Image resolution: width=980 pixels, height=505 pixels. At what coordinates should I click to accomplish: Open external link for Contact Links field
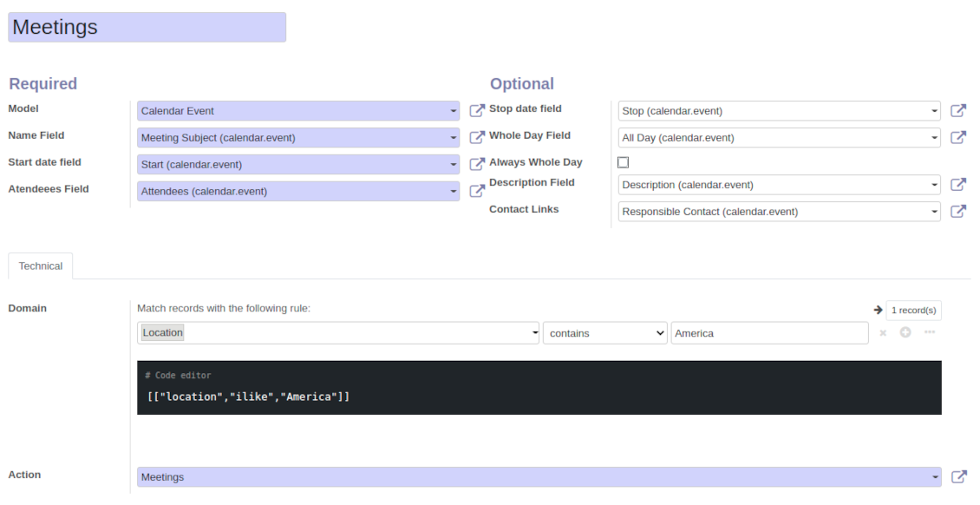click(x=957, y=211)
